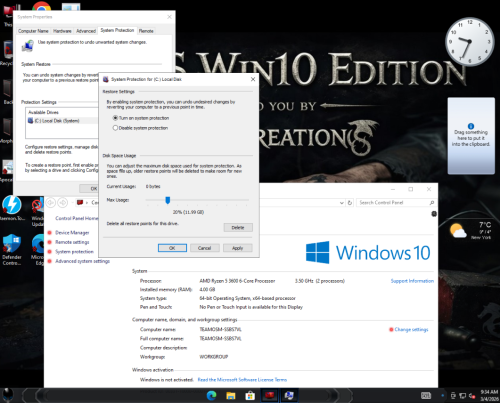Viewport: 500px width, 403px height.
Task: Select AMD Ryzen 5 3600 processor text
Action: tap(237, 281)
